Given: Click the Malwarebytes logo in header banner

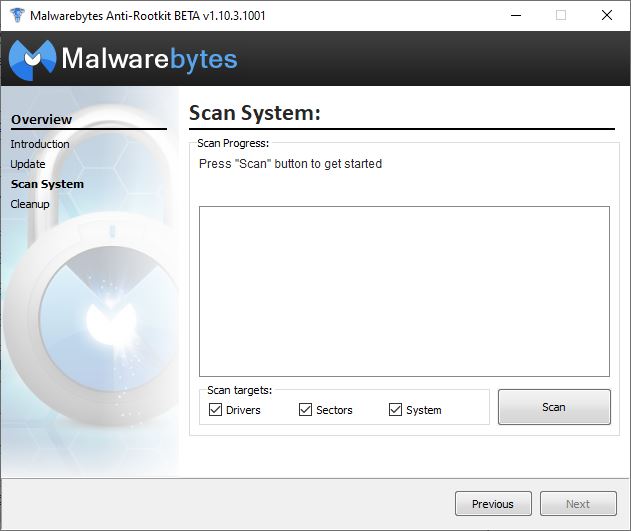Looking at the screenshot, I should pos(123,60).
